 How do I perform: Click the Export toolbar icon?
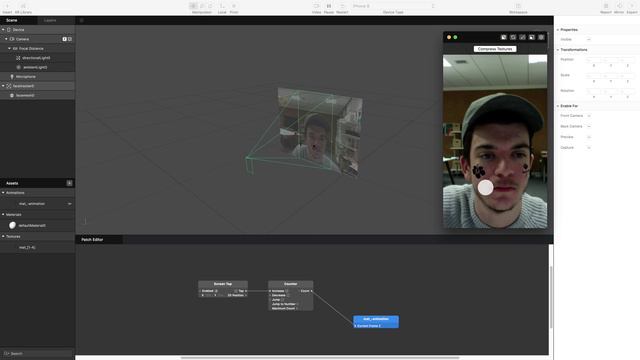632,6
